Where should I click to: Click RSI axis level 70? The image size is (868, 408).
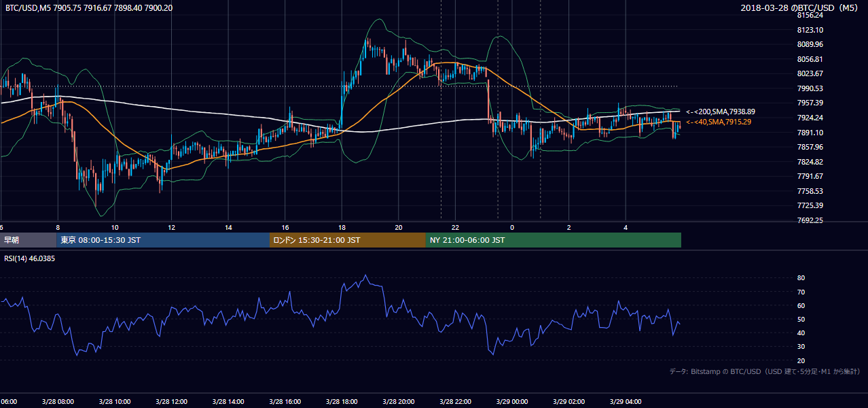point(801,292)
